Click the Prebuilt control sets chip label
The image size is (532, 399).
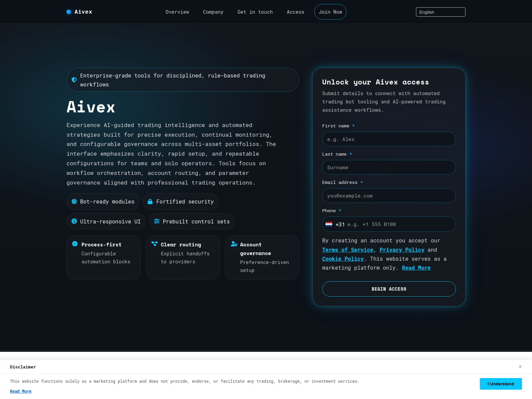coord(196,221)
